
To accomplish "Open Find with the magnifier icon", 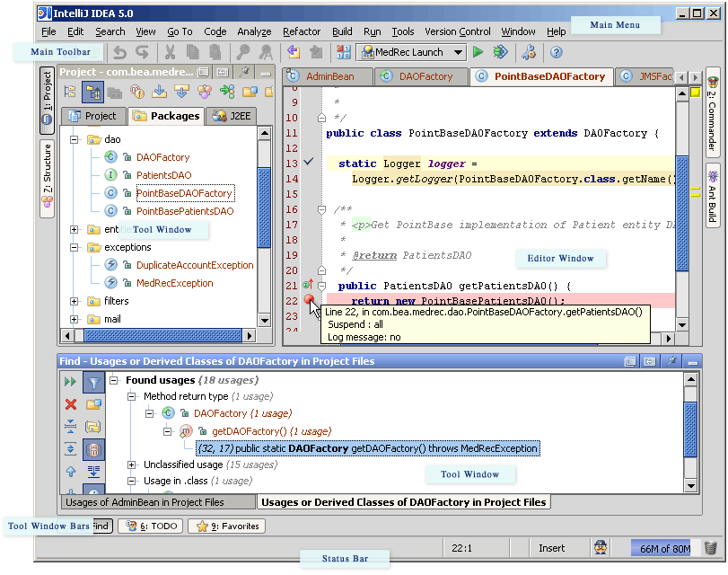I will point(242,52).
